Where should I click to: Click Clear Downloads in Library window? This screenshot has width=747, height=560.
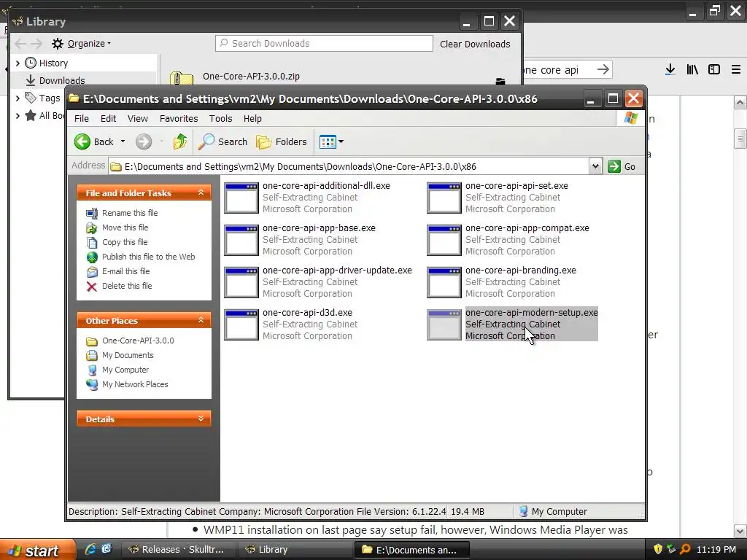[475, 44]
